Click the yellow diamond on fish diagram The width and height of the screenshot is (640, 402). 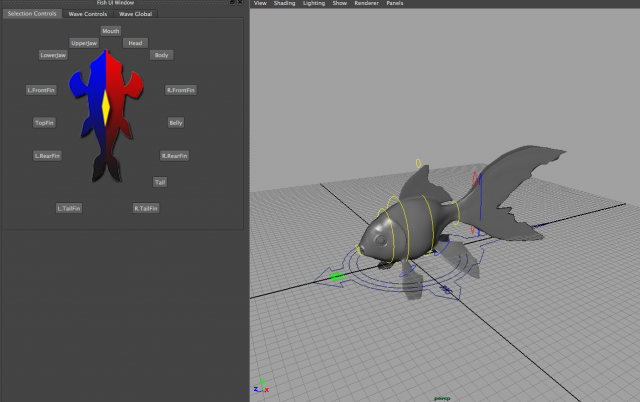pos(106,103)
